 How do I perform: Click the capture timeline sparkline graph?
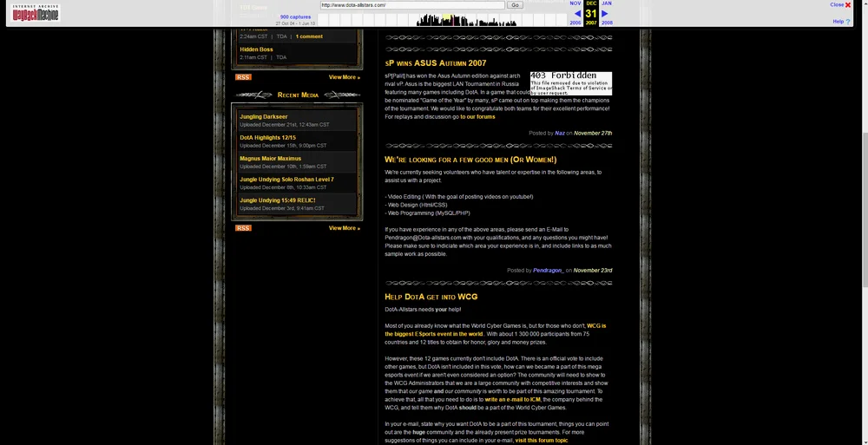(442, 20)
